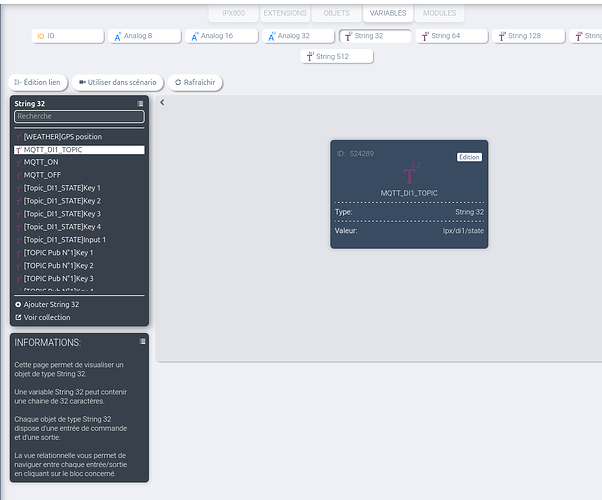Click the plus icon beside Ajouter String 32
Viewport: 602px width, 500px height.
pyautogui.click(x=18, y=304)
